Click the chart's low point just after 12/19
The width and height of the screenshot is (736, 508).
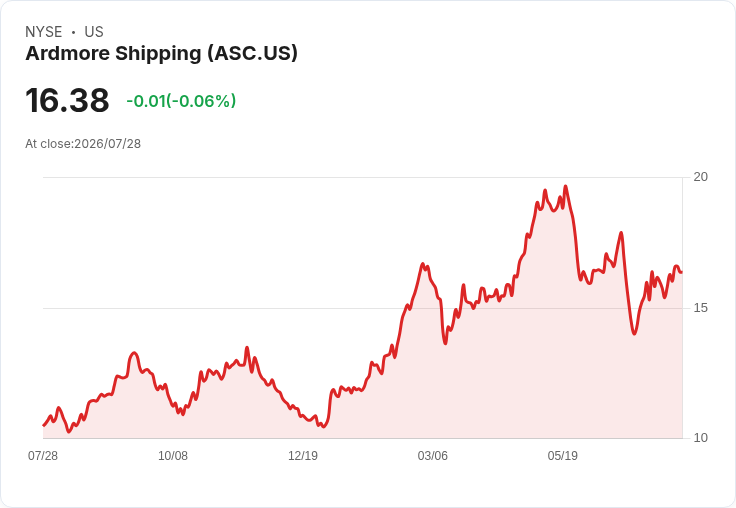pyautogui.click(x=323, y=426)
